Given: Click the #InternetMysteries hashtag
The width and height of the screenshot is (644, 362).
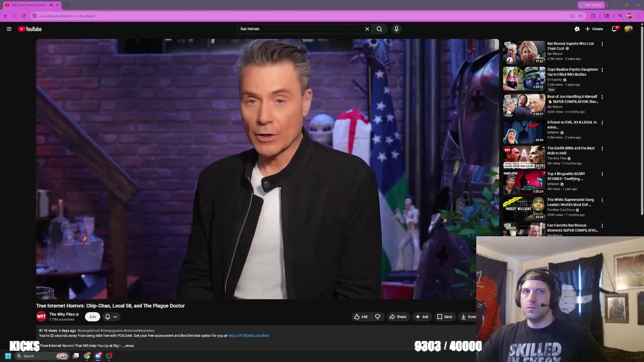Looking at the screenshot, I should pyautogui.click(x=139, y=330).
